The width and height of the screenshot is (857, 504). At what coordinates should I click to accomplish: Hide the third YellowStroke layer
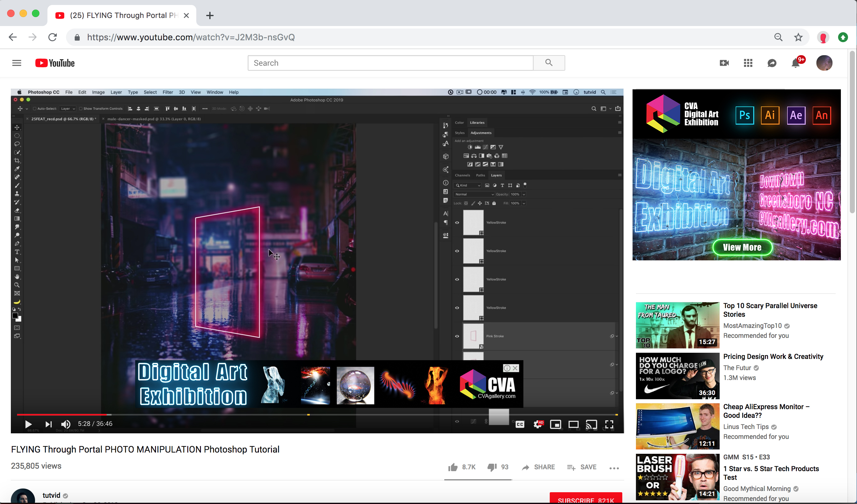click(x=457, y=280)
